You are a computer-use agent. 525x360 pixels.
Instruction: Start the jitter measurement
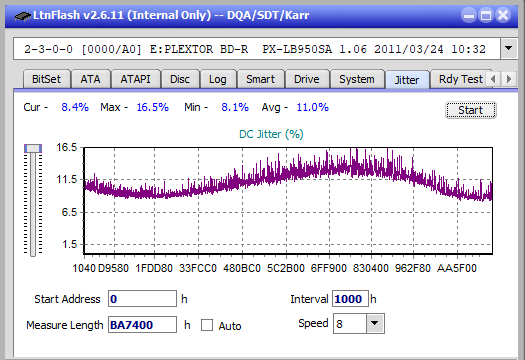tap(471, 110)
